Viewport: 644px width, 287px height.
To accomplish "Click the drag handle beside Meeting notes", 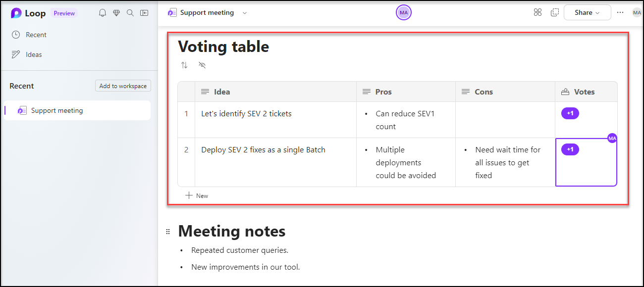I will pyautogui.click(x=168, y=232).
